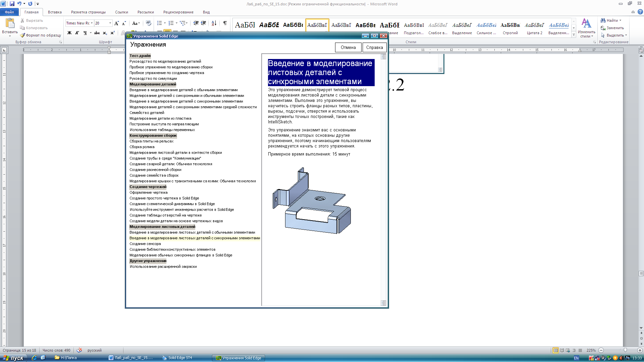Open the font name dropdown Times New Roman
644x362 pixels.
point(92,23)
